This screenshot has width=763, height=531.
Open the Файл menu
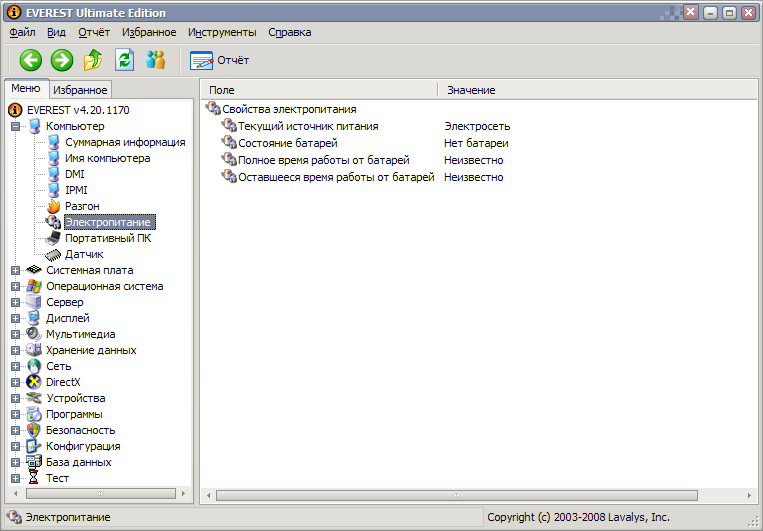(x=22, y=32)
